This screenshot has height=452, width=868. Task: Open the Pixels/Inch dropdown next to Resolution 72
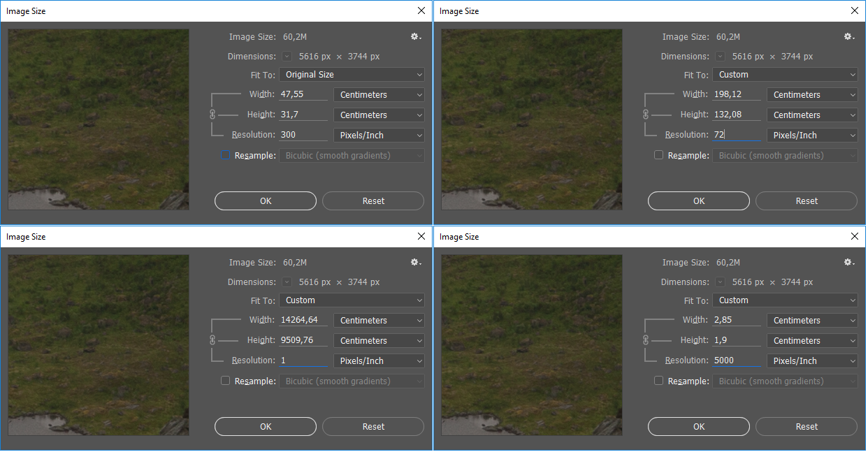coord(813,136)
